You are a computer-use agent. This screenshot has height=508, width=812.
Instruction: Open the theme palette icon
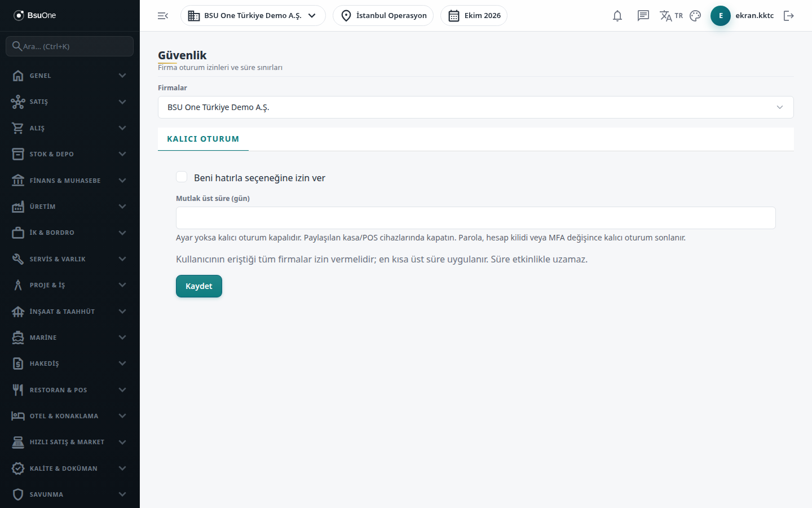(695, 16)
